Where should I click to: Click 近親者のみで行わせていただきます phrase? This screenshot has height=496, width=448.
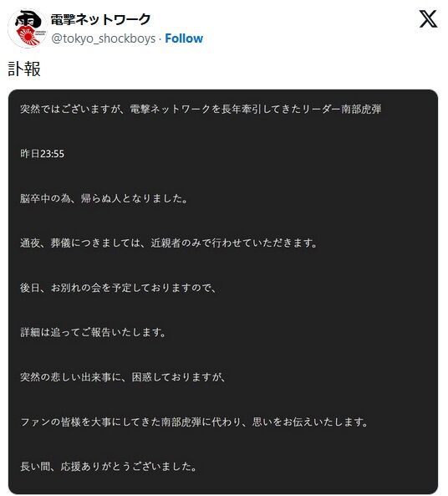[x=234, y=243]
